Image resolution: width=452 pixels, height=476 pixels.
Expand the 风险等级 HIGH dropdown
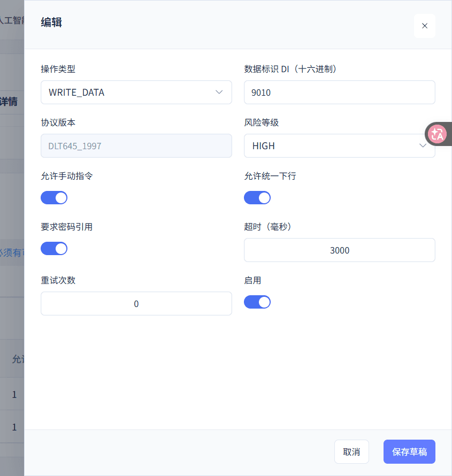click(339, 145)
